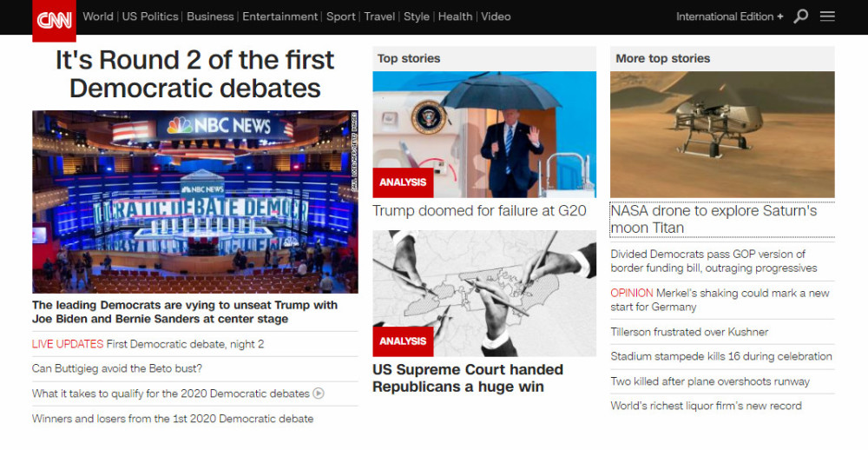Click the ANALYSIS badge on Trump umbrella image
This screenshot has height=450, width=868.
[403, 182]
